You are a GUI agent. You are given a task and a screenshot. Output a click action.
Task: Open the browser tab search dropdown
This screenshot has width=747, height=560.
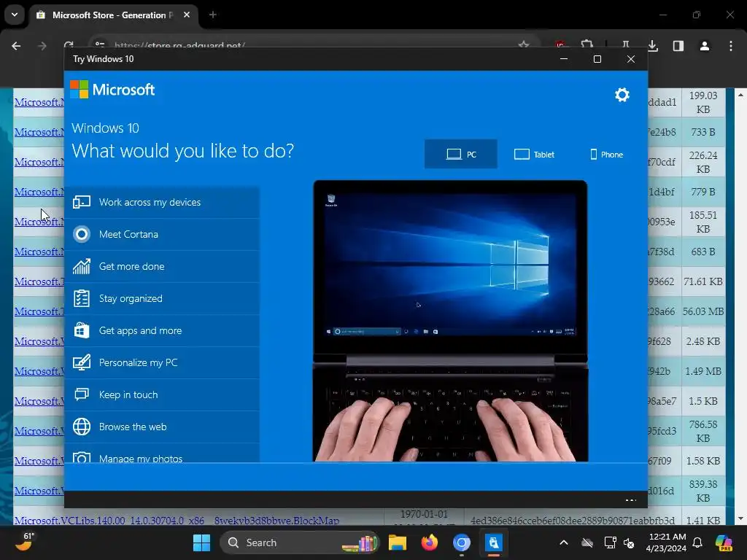(15, 15)
